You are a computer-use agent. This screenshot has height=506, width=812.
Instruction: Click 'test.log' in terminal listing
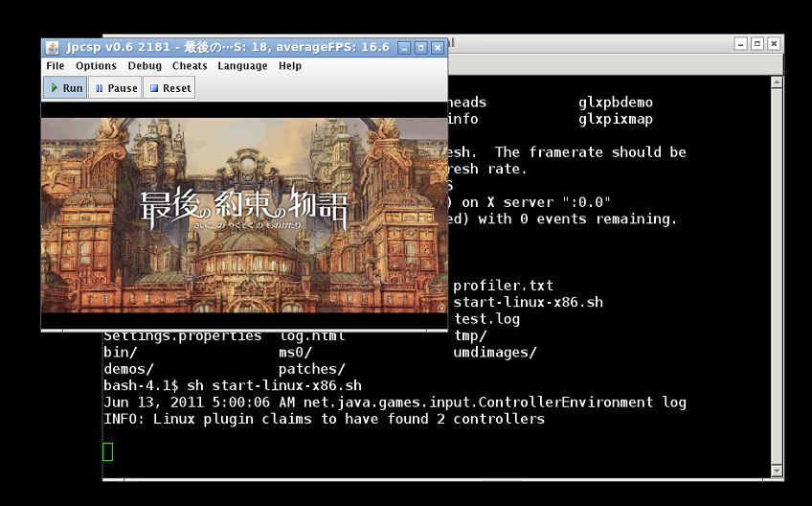[x=486, y=319]
